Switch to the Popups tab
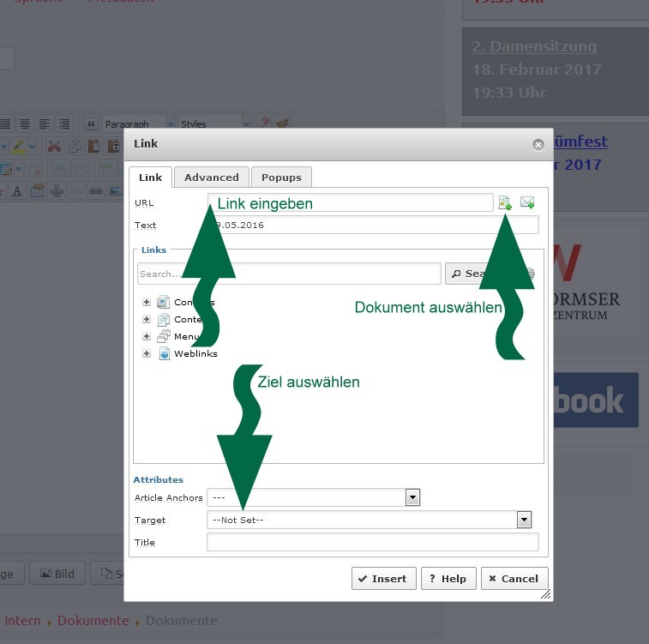Image resolution: width=649 pixels, height=644 pixels. point(281,178)
